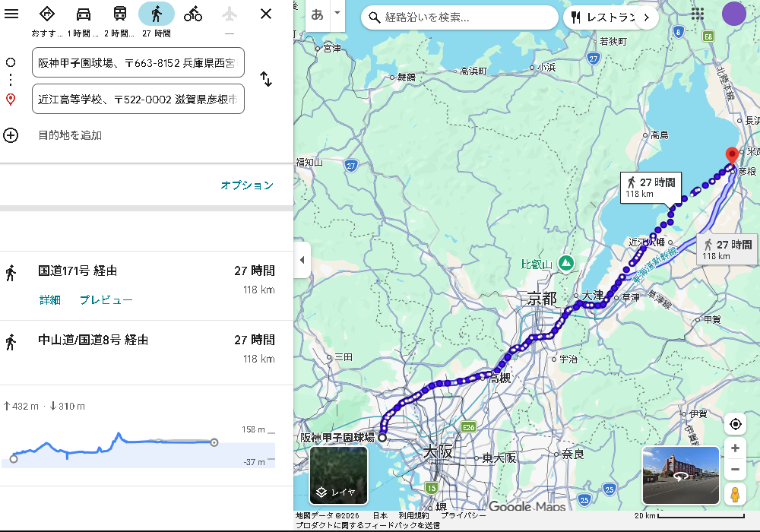Swap origin and destination with reverse arrows
760x532 pixels.
pos(266,79)
